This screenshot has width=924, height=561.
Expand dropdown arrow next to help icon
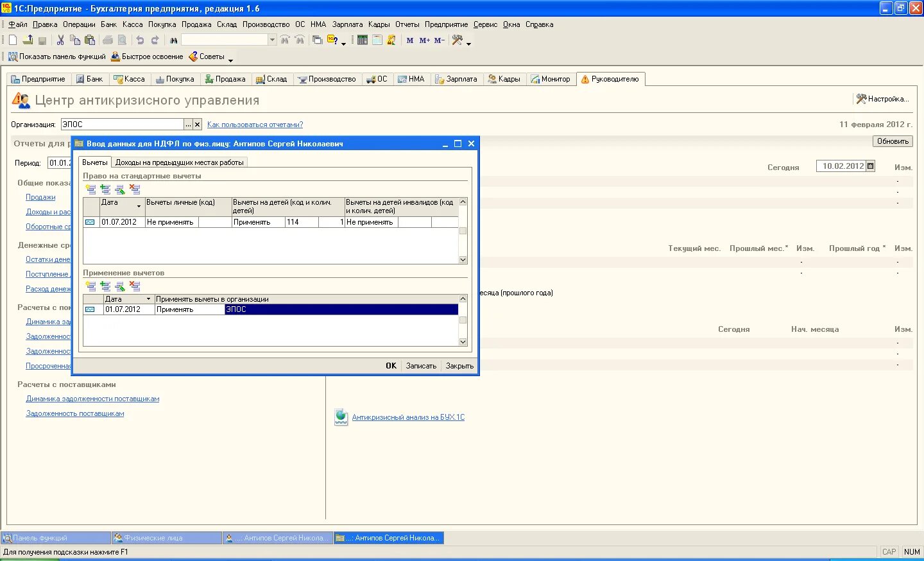[x=343, y=44]
